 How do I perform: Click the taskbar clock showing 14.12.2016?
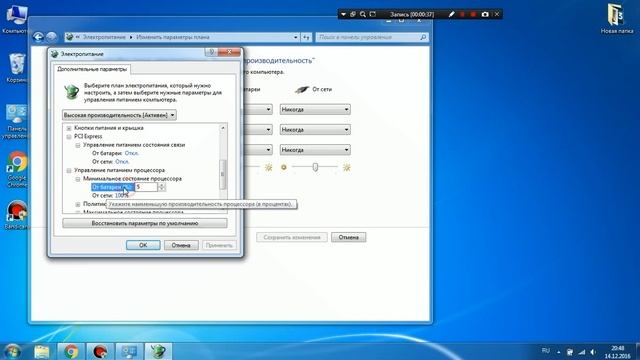[x=618, y=352]
